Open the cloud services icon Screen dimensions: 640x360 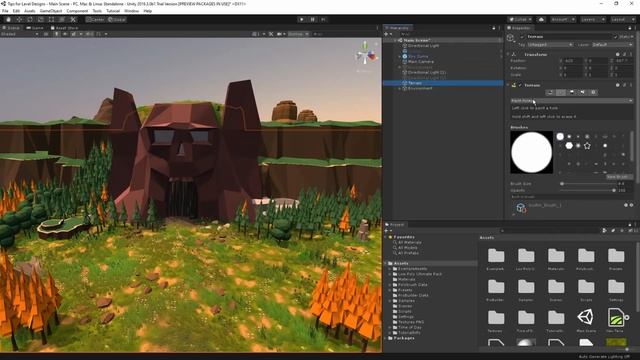[x=541, y=19]
